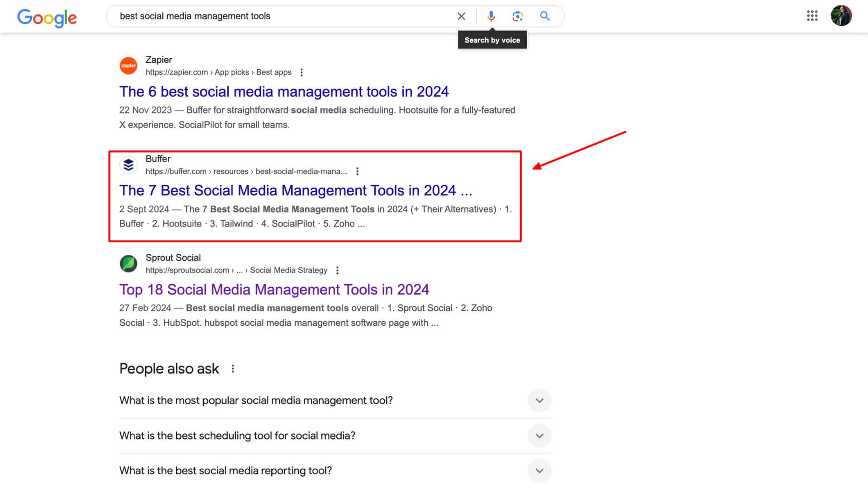Screen dimensions: 868x488
Task: Expand "best scheduling tool for social media" question
Action: [x=335, y=436]
